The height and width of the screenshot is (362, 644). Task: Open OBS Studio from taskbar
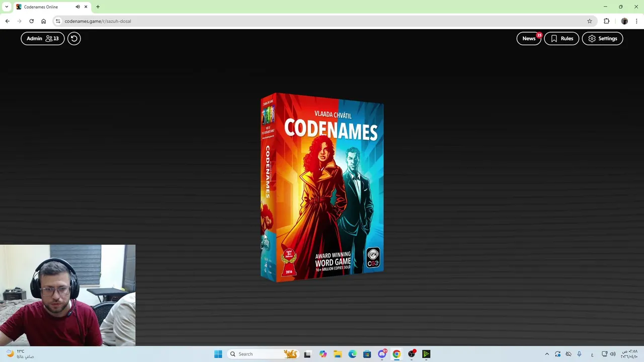tap(412, 354)
